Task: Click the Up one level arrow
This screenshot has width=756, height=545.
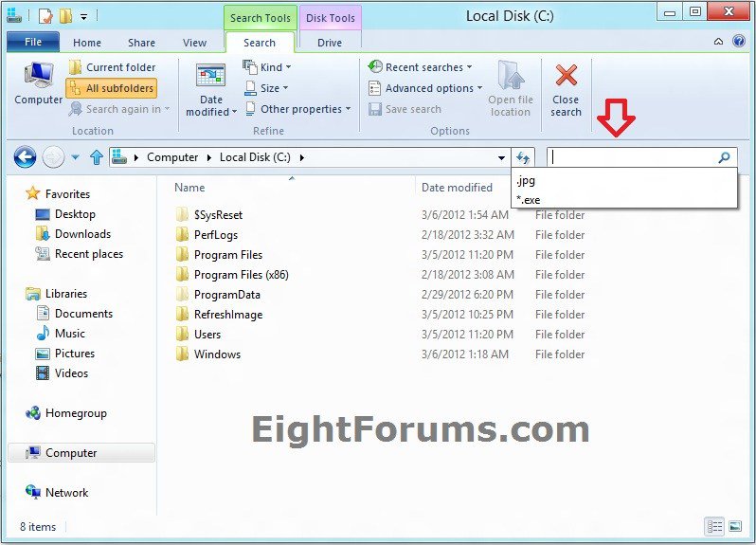Action: (x=96, y=157)
